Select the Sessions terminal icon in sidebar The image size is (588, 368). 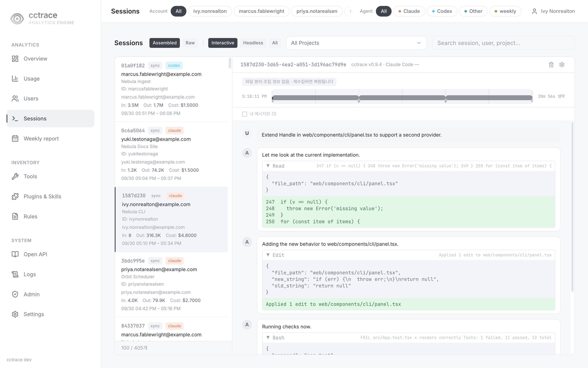[15, 119]
